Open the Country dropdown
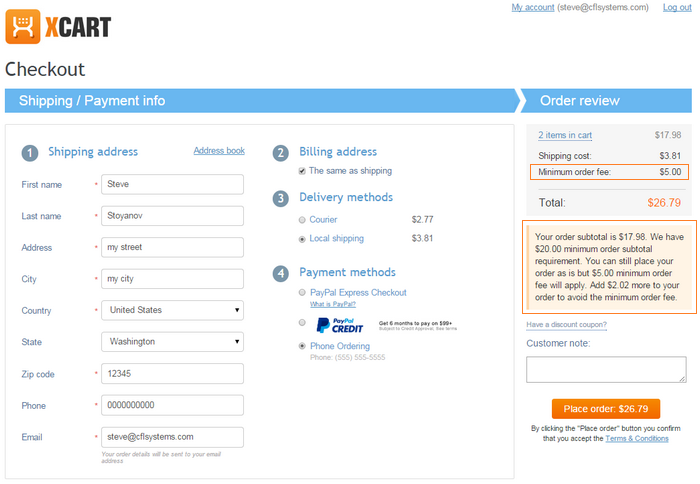 [172, 310]
